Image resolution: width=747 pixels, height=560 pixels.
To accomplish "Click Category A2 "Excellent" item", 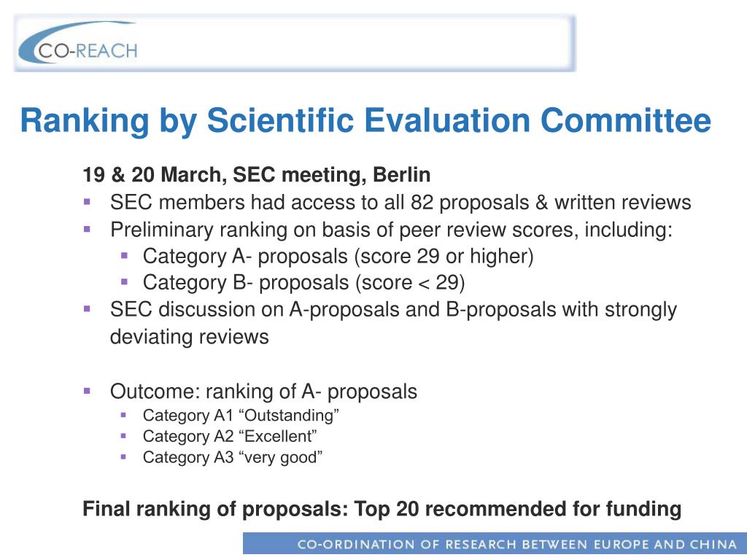I will (230, 436).
